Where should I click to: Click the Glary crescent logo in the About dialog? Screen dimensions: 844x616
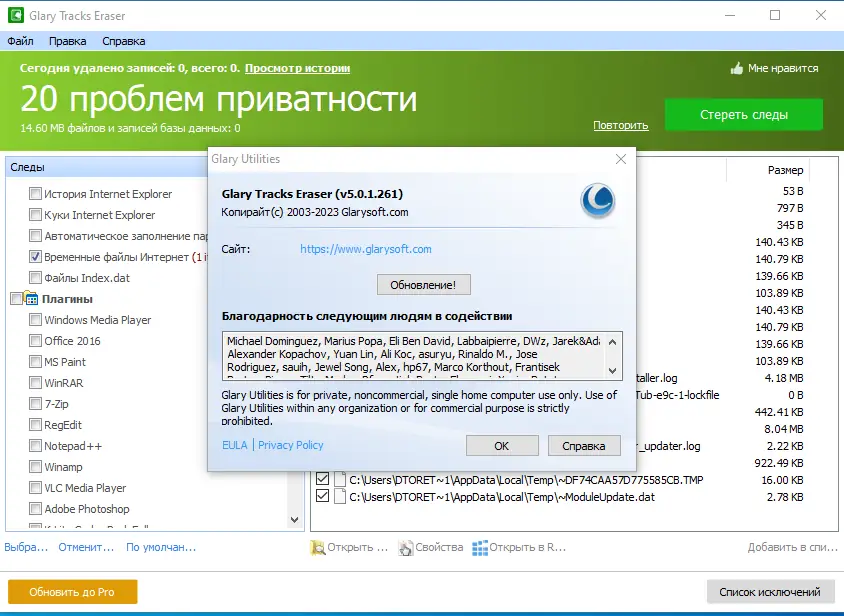pyautogui.click(x=597, y=200)
